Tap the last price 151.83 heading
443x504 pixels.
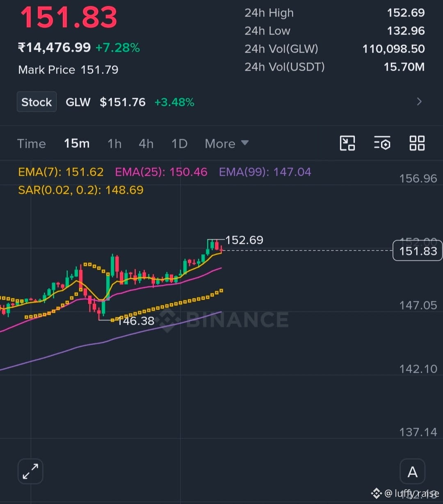click(69, 17)
